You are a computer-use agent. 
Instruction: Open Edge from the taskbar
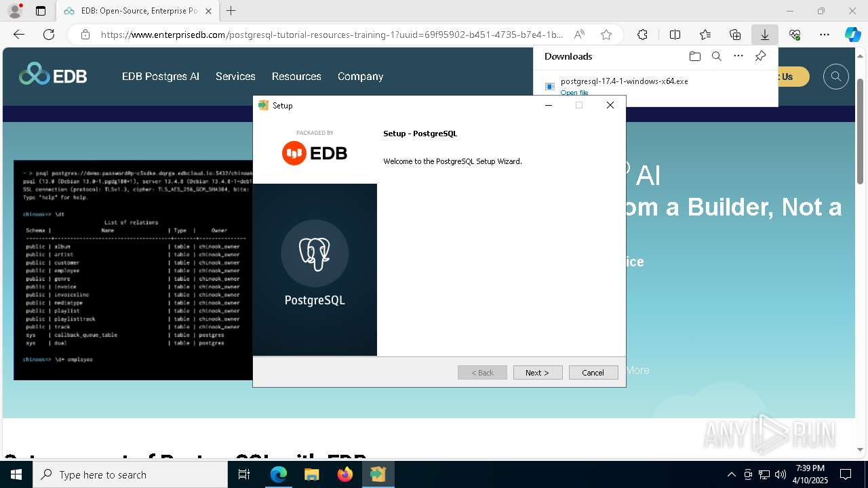click(x=279, y=474)
